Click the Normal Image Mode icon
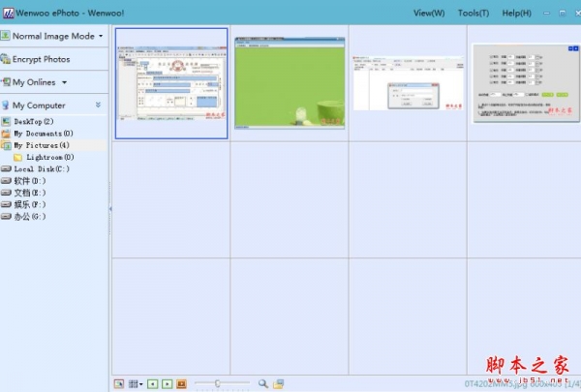 click(5, 36)
